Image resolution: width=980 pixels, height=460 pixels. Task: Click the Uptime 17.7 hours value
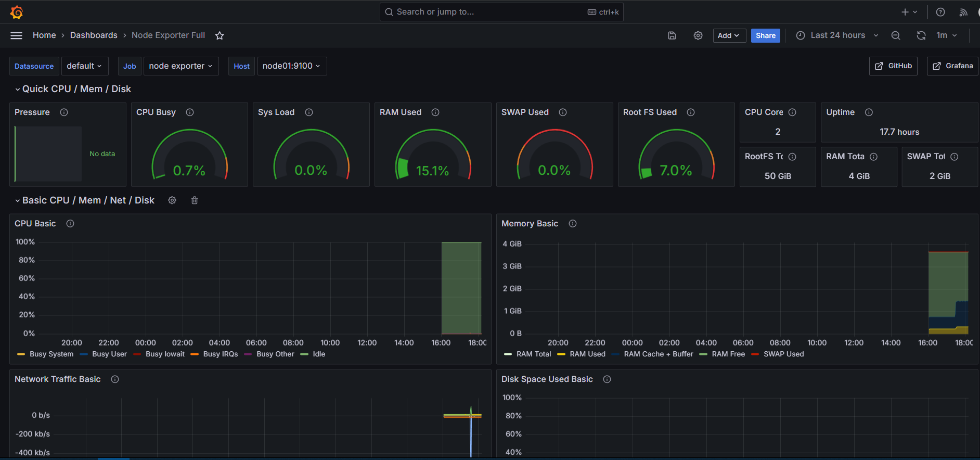[899, 132]
